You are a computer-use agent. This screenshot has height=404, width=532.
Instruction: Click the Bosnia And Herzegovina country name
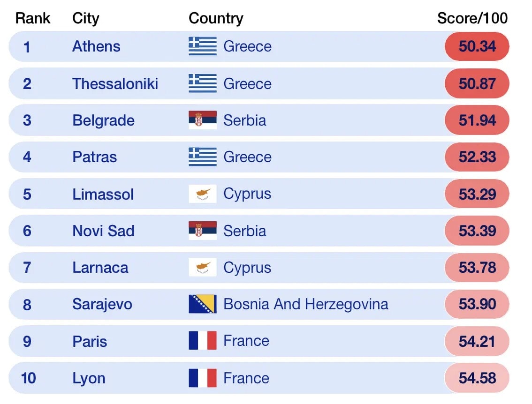click(x=305, y=304)
